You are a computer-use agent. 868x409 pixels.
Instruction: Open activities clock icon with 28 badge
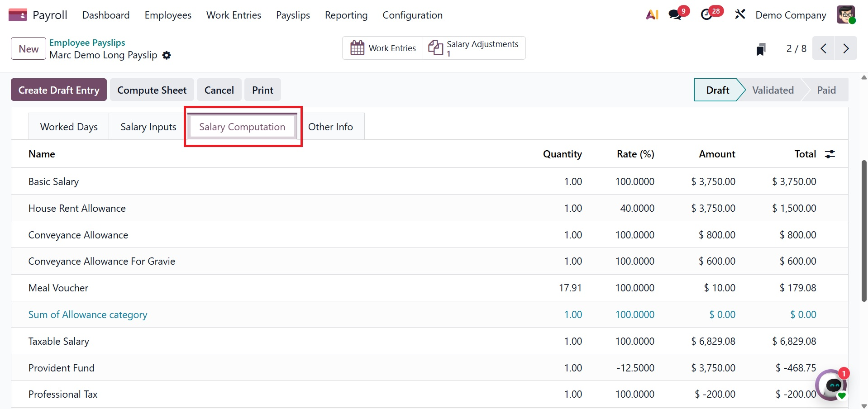pyautogui.click(x=707, y=15)
